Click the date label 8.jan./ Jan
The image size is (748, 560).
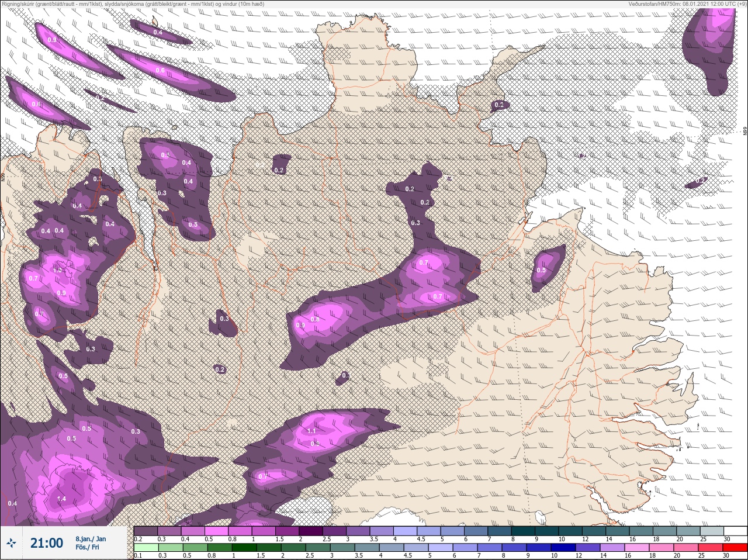coord(91,539)
